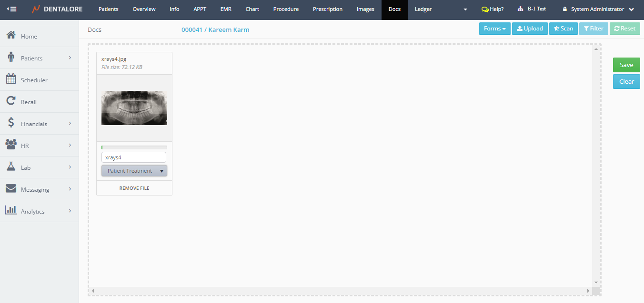Viewport: 644px width, 303px height.
Task: Select the Financials dollar sign icon
Action: point(11,123)
